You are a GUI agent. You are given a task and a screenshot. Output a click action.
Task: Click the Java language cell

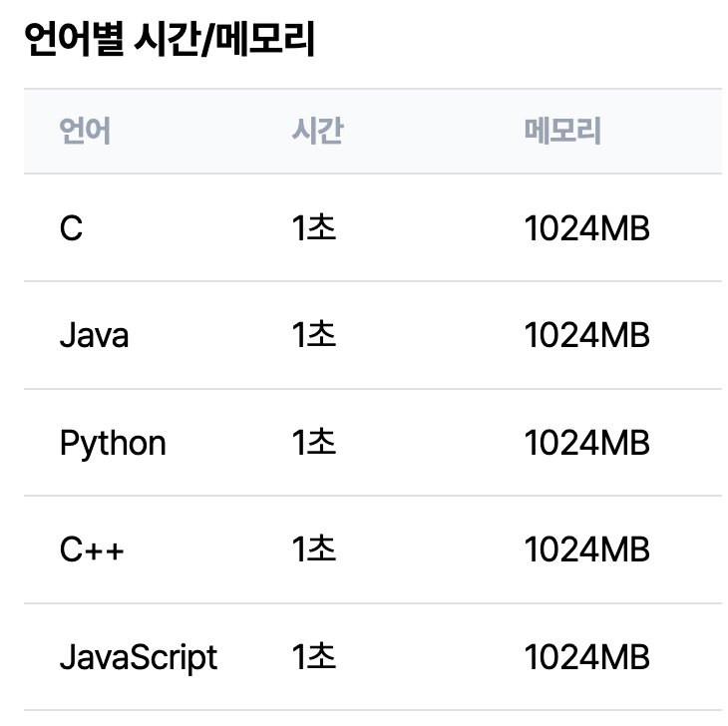tap(95, 335)
